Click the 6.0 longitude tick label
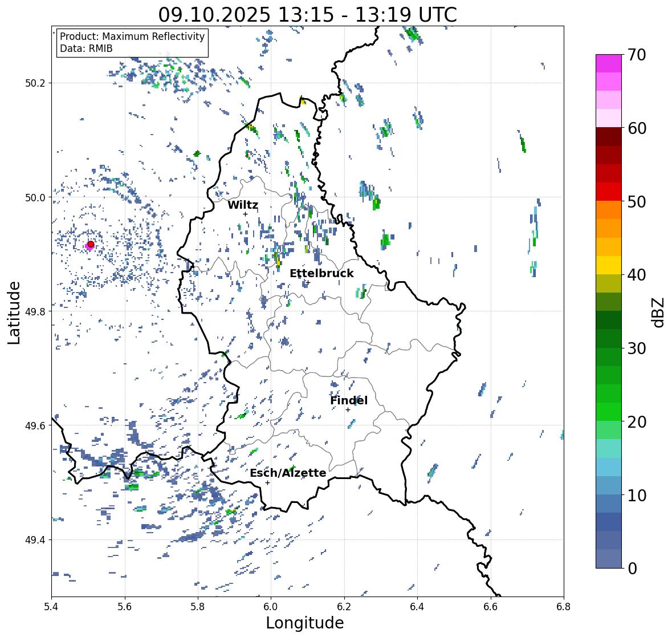The height and width of the screenshot is (637, 672). [x=271, y=607]
